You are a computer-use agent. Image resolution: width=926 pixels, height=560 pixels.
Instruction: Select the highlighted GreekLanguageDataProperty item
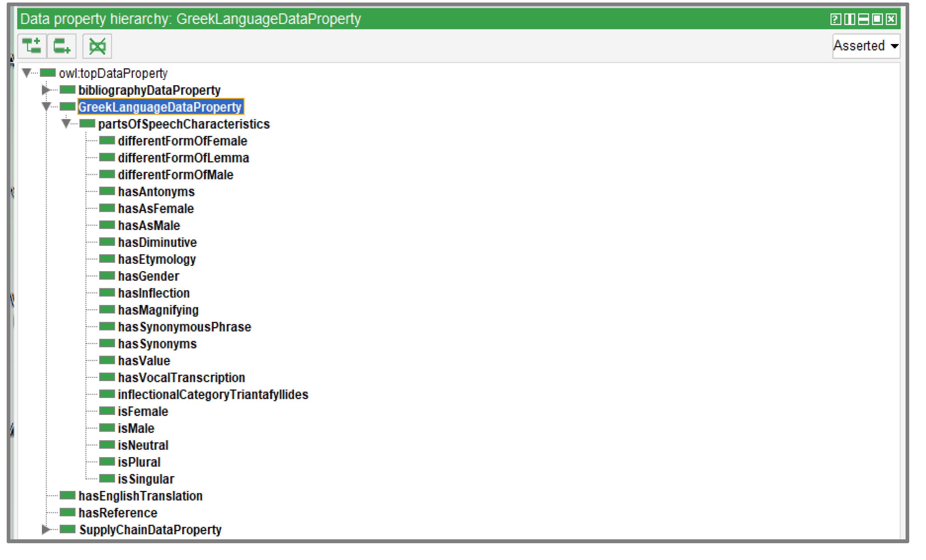[160, 107]
